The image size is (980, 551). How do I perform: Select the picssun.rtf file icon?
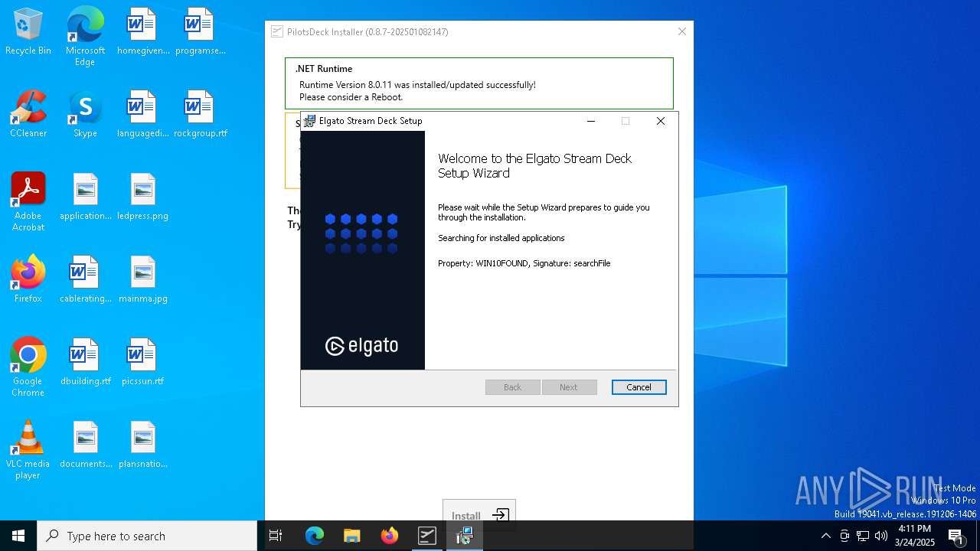click(142, 363)
